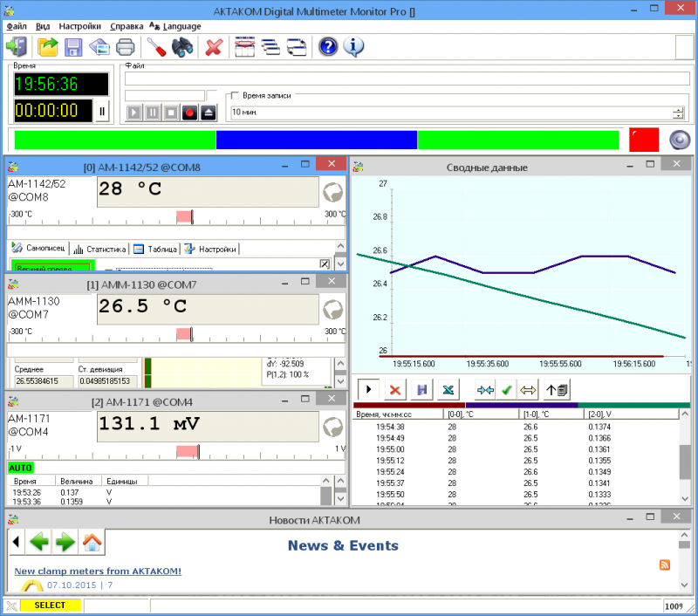This screenshot has height=616, width=698.
Task: Click the red indicator square
Action: point(644,140)
